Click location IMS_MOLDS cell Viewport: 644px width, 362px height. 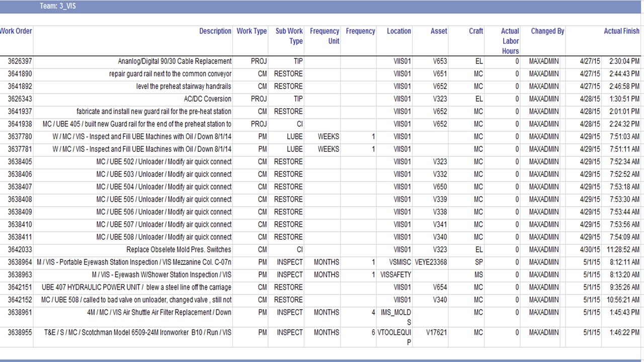(396, 317)
